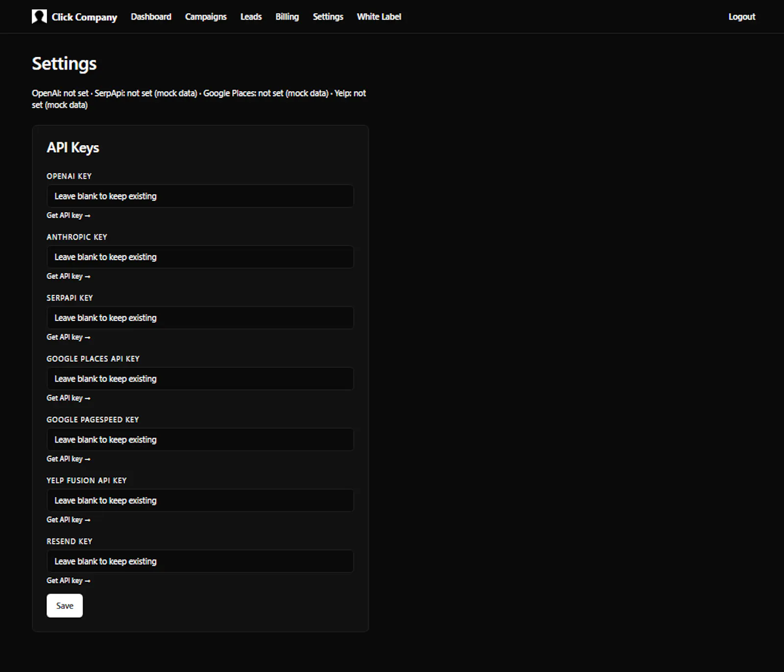Open the Billing page

click(x=287, y=17)
